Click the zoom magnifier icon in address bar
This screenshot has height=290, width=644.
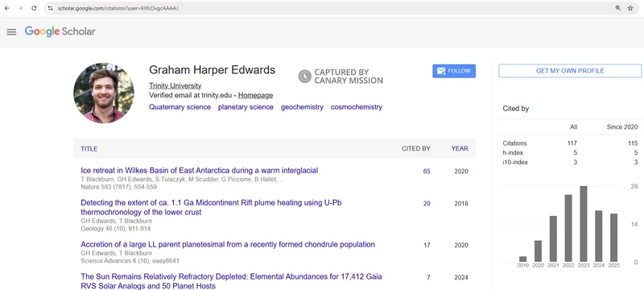[617, 8]
